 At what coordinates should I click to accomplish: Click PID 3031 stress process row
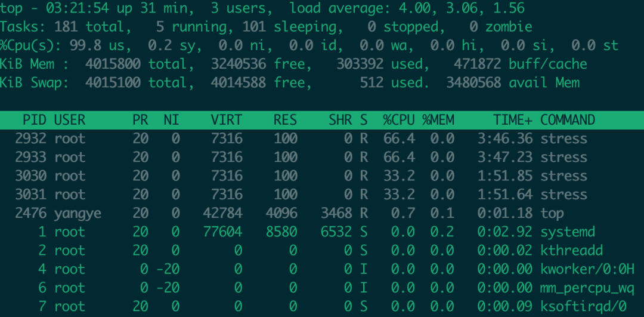point(322,195)
